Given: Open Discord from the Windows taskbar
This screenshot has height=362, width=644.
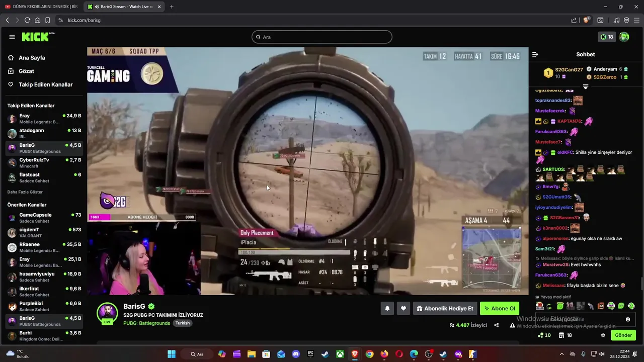Looking at the screenshot, I should [x=296, y=354].
